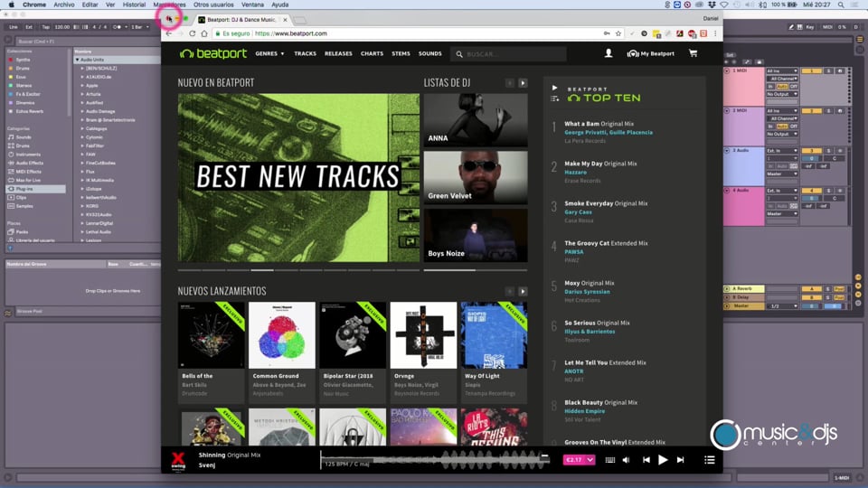Open Archivo menu in menu bar
The height and width of the screenshot is (488, 868).
[63, 5]
